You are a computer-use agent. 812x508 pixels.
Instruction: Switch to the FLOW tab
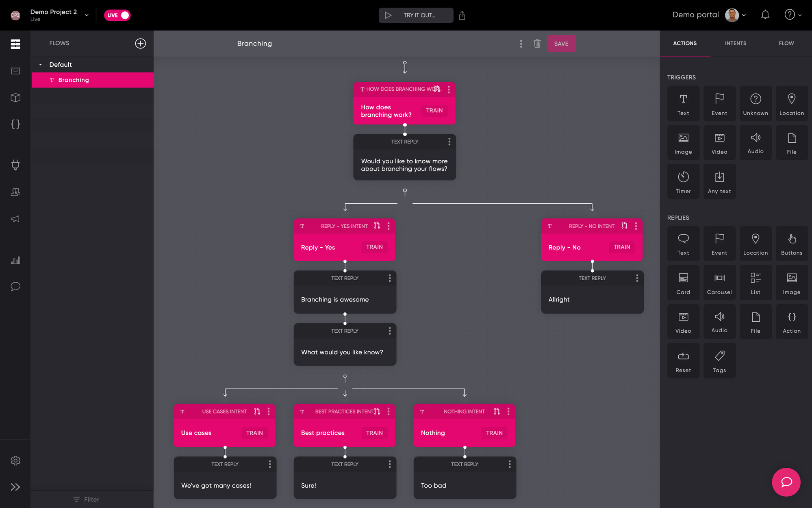click(x=786, y=44)
